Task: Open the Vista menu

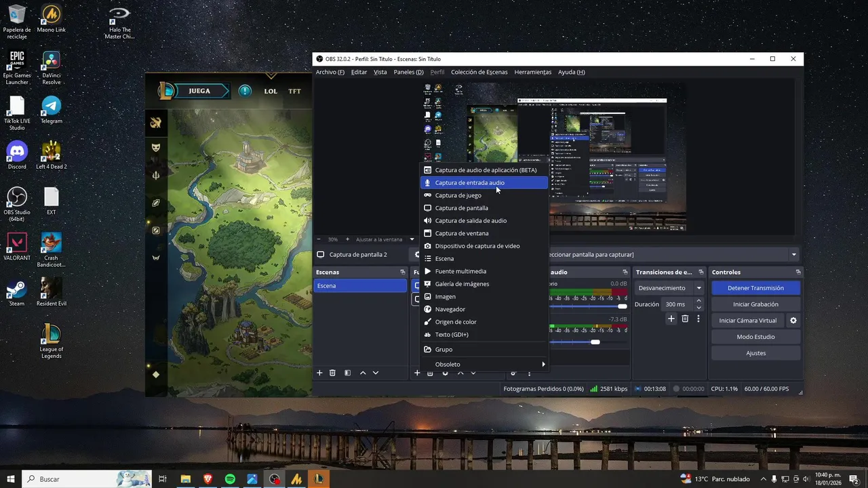Action: [x=380, y=72]
